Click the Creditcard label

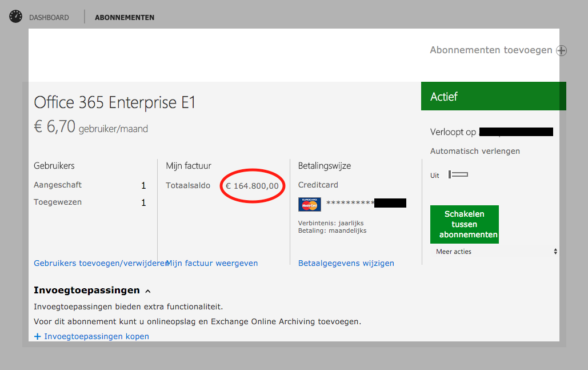(318, 185)
